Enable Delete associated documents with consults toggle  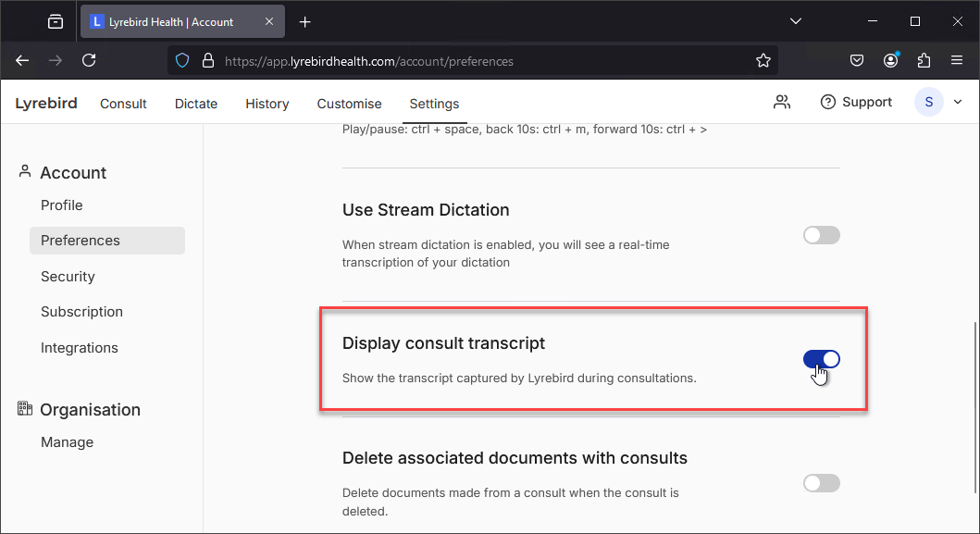[x=821, y=483]
